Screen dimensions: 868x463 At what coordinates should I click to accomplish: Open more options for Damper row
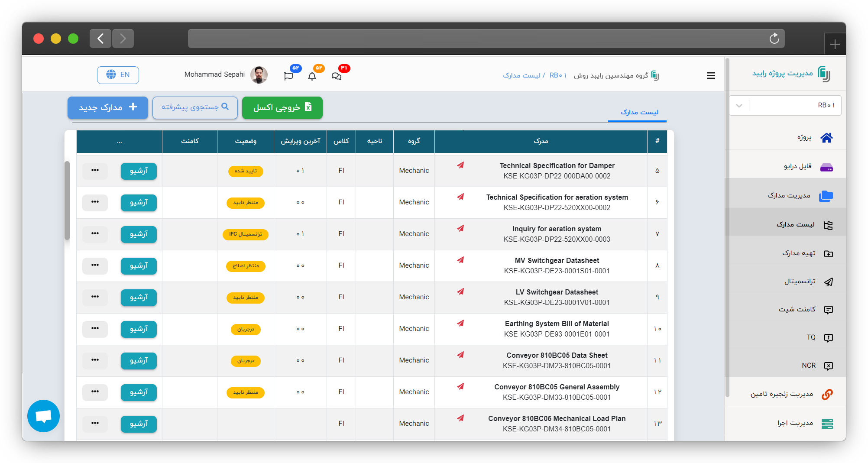coord(95,170)
